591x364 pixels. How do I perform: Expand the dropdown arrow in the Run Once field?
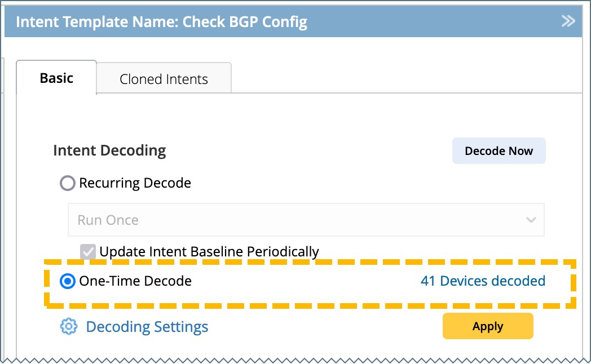click(531, 220)
